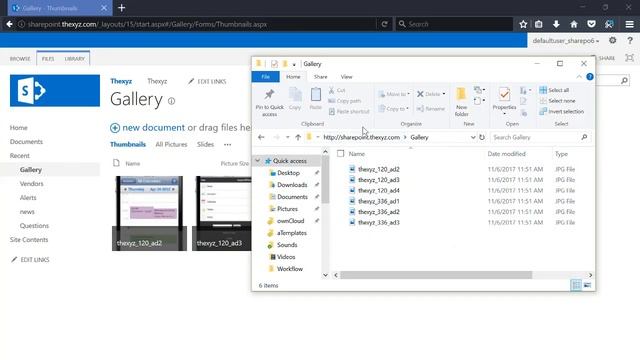
Task: Go to Documents in SharePoint navigation
Action: click(26, 142)
